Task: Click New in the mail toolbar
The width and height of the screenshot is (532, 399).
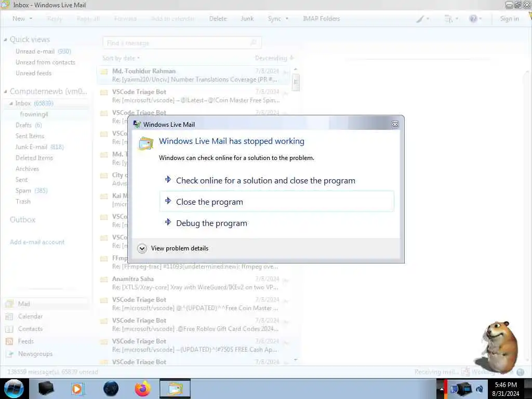Action: coord(19,19)
